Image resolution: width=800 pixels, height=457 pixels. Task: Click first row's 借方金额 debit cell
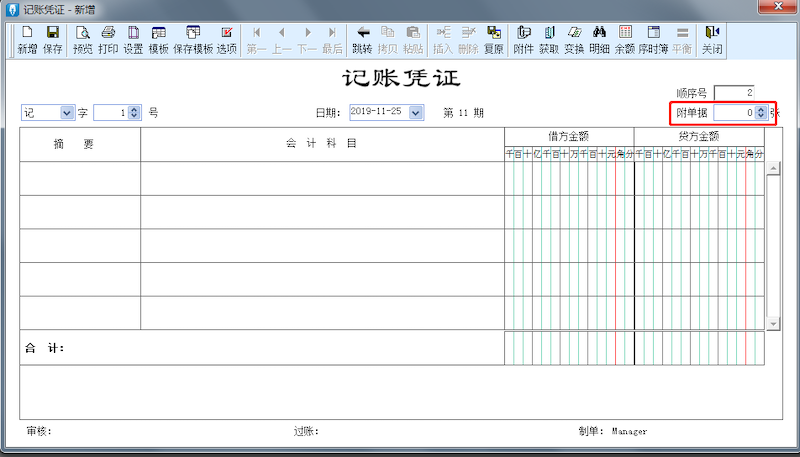[569, 179]
